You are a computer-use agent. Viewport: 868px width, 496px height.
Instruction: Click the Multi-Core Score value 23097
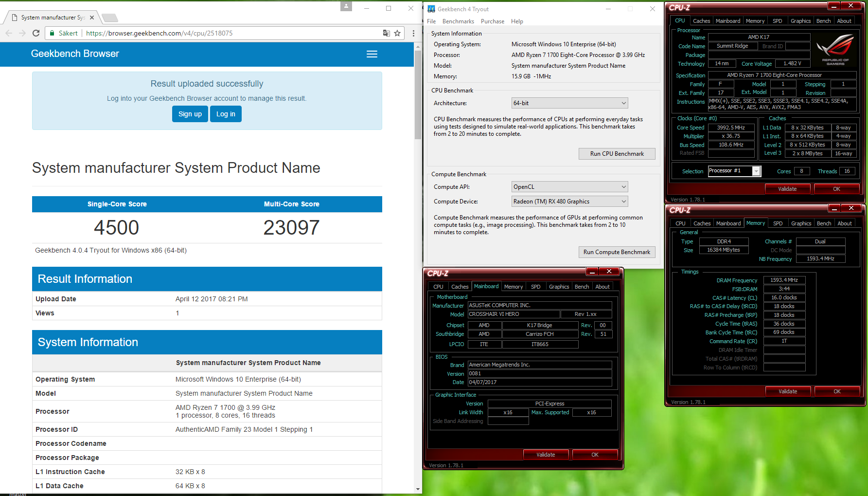coord(292,227)
